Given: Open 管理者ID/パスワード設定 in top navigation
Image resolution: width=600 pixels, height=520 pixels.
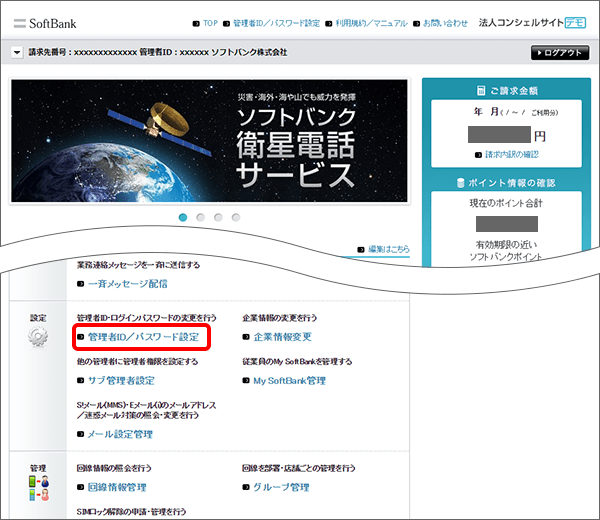Looking at the screenshot, I should pyautogui.click(x=276, y=23).
